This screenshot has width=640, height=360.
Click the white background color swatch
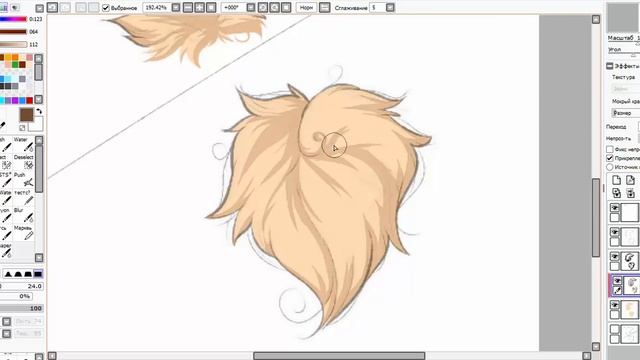click(37, 124)
